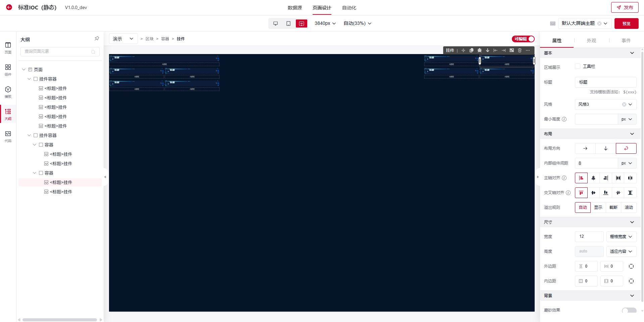644x322 pixels.
Task: Click the red 预览 preview button
Action: [x=626, y=24]
